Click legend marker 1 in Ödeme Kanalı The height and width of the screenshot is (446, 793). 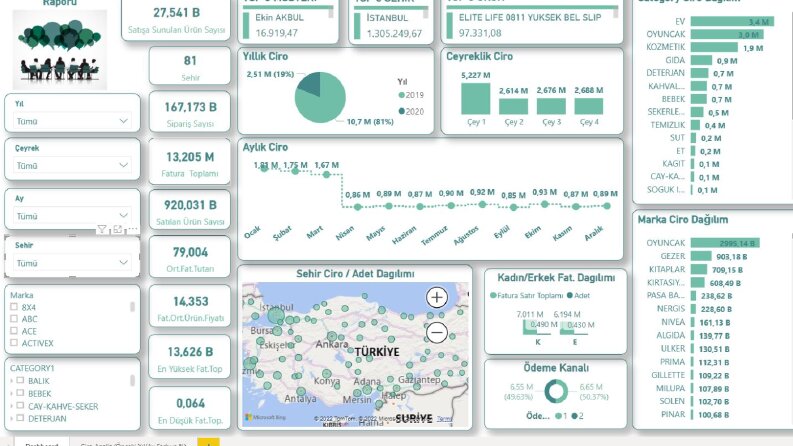coord(558,416)
